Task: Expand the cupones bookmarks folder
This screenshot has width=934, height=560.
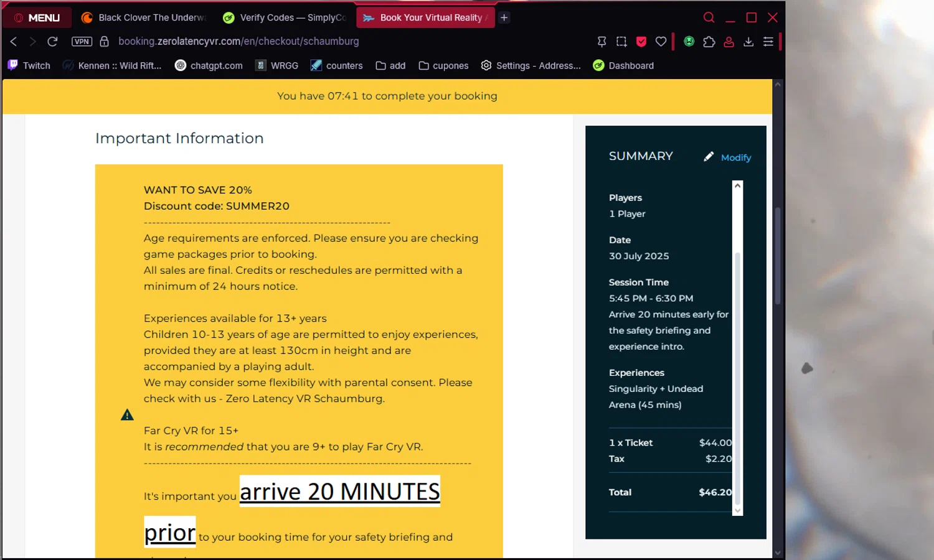Action: click(443, 65)
